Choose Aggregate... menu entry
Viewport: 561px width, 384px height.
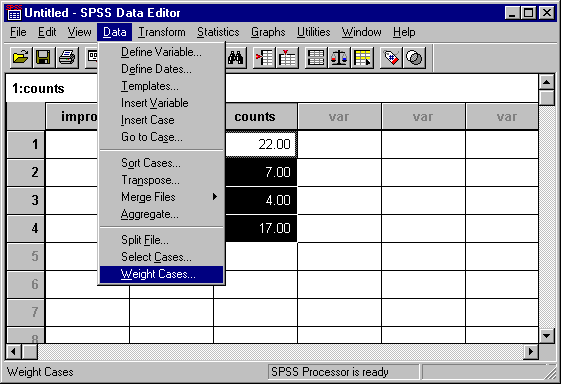click(161, 214)
